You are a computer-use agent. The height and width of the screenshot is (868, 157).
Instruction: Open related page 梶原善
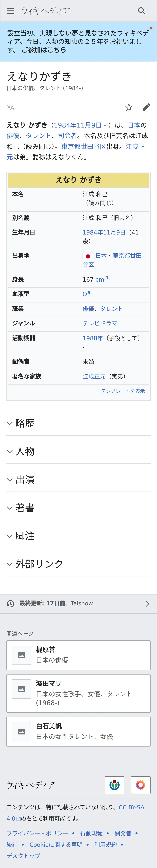click(x=78, y=655)
